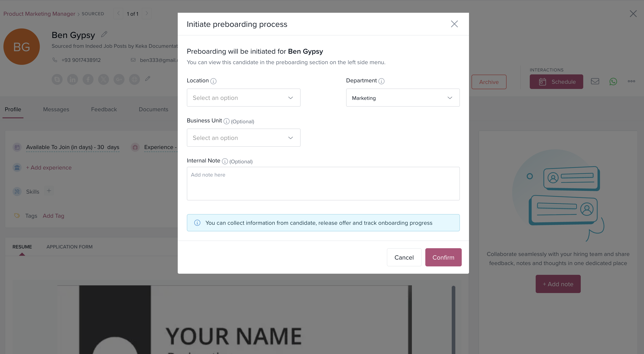
Task: Click the email envelope interaction icon
Action: coord(595,81)
